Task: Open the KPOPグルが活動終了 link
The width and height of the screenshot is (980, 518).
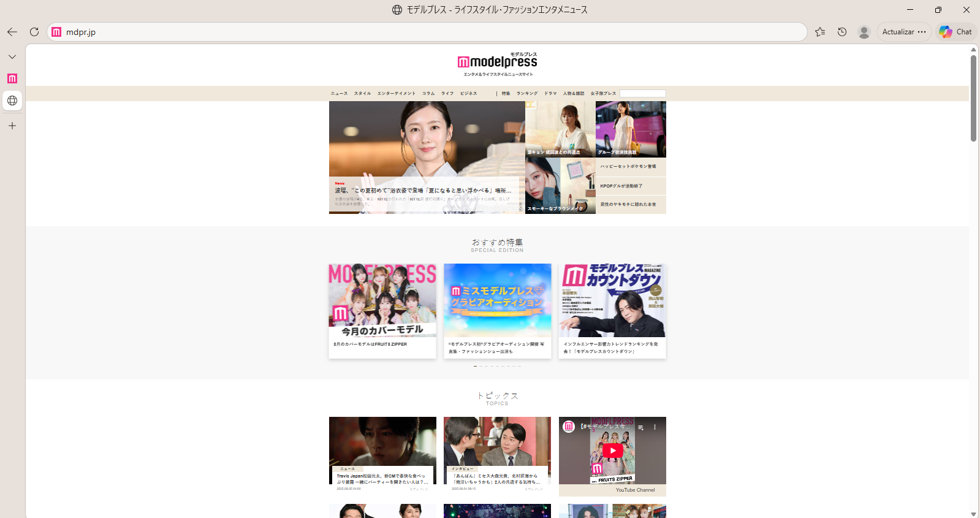Action: pos(621,186)
